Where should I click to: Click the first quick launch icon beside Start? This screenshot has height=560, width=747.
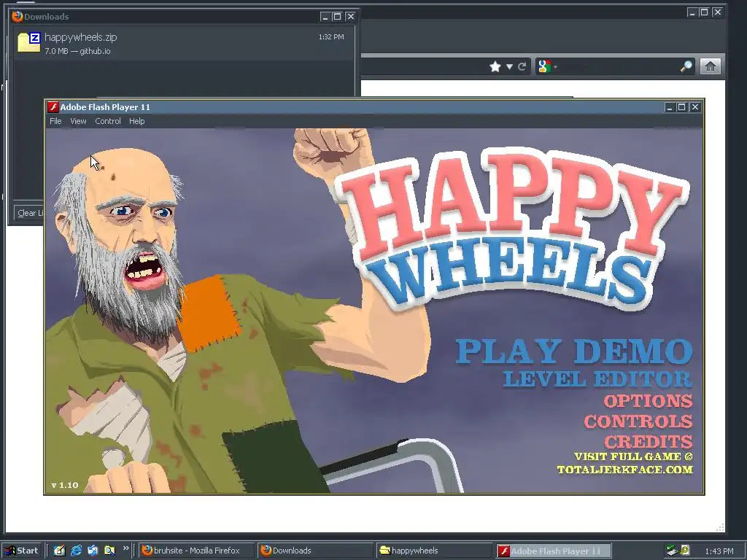pos(59,551)
